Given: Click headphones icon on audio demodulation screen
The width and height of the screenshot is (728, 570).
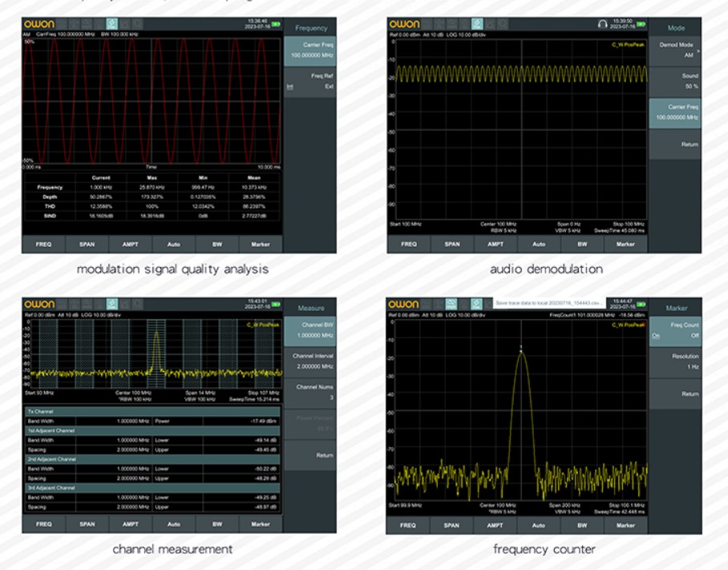Looking at the screenshot, I should pos(603,24).
